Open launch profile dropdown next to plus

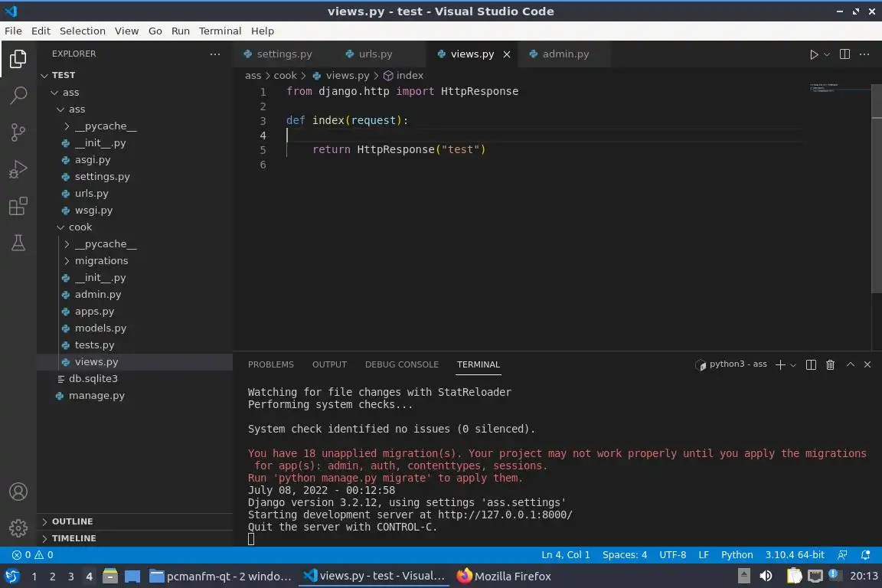793,365
